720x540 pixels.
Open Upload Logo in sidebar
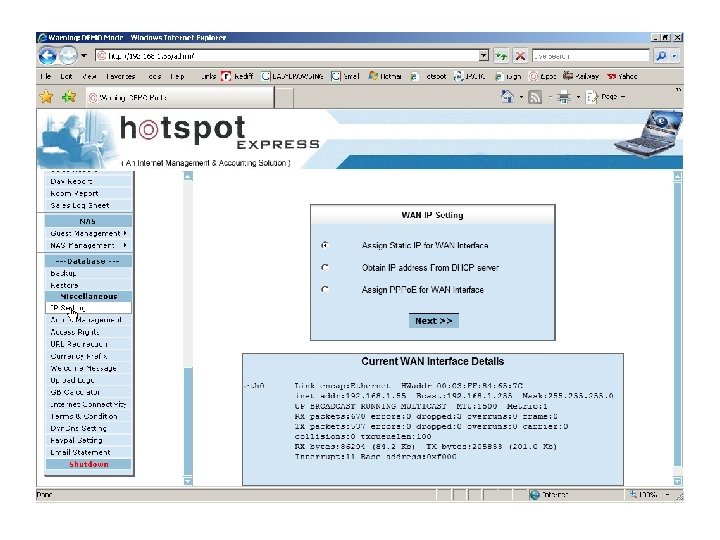89,380
